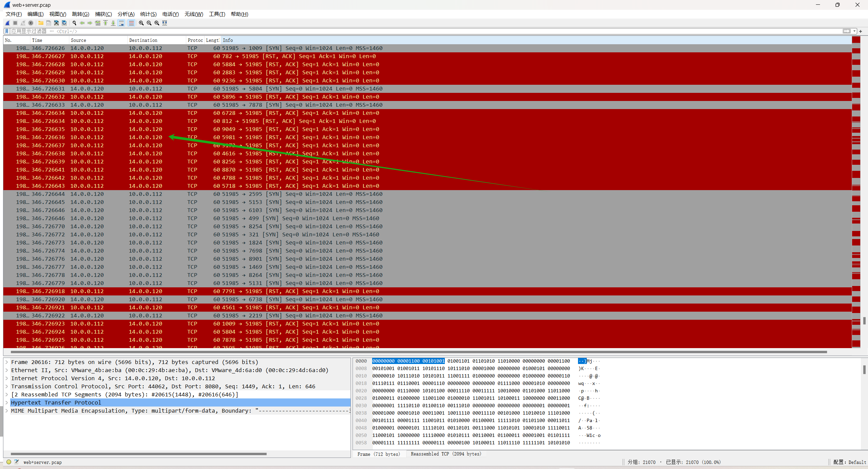The image size is (868, 469).
Task: Click the resize columns icon
Action: coord(165,23)
